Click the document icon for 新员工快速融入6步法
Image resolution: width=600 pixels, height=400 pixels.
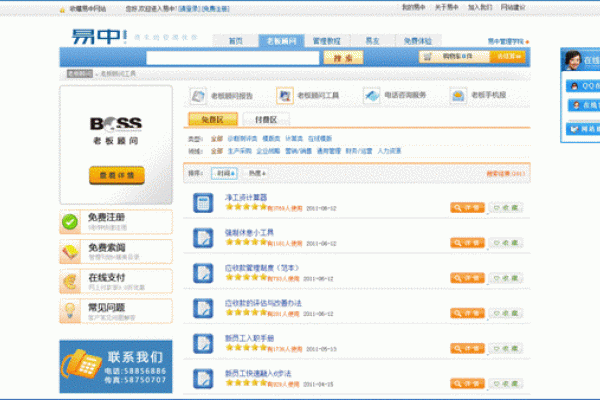[x=203, y=379]
